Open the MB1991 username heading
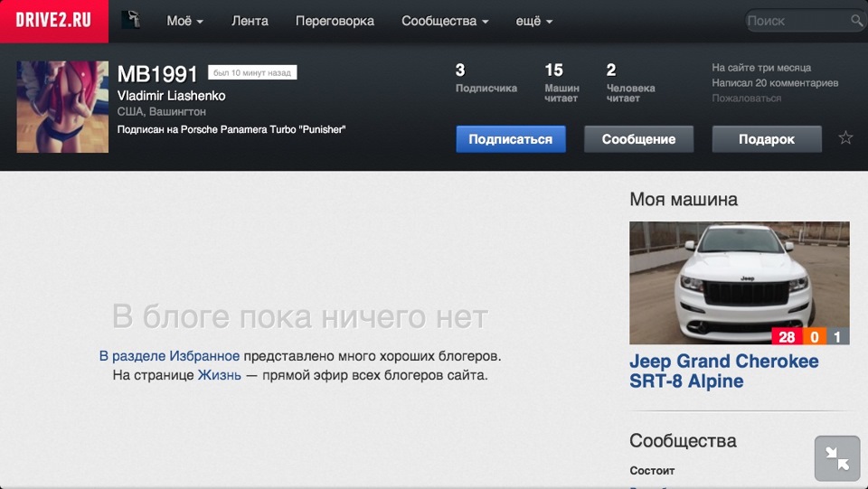The width and height of the screenshot is (868, 489). (x=157, y=74)
